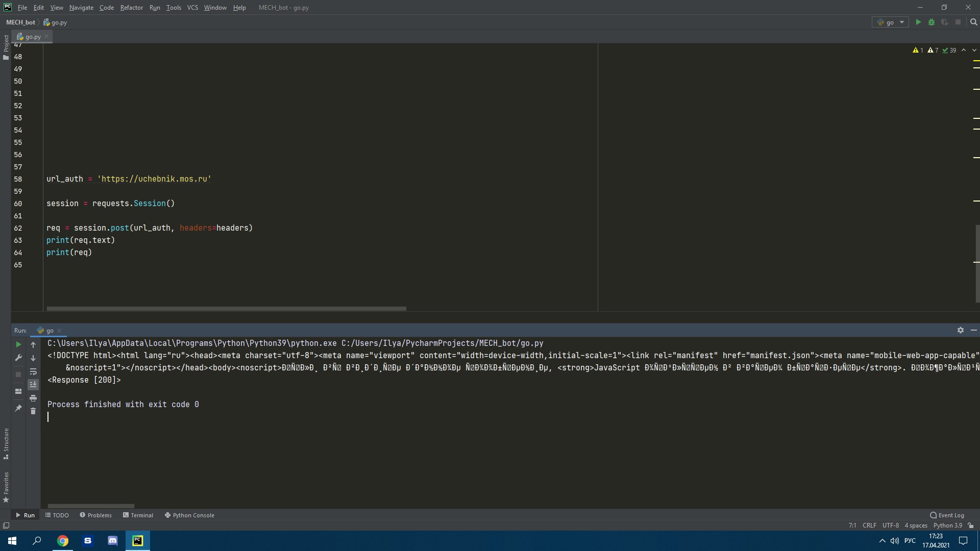The width and height of the screenshot is (980, 551).
Task: Click the wrench run configuration icon
Action: [x=18, y=358]
